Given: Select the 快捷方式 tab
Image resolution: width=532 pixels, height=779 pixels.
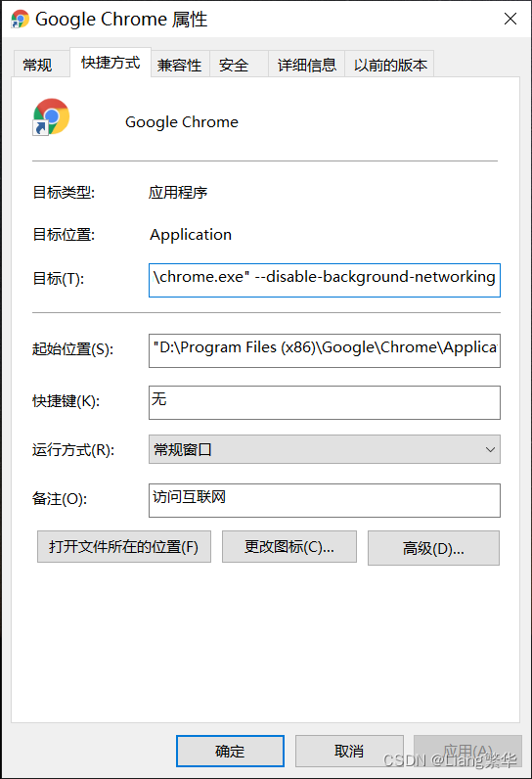Looking at the screenshot, I should click(x=111, y=63).
